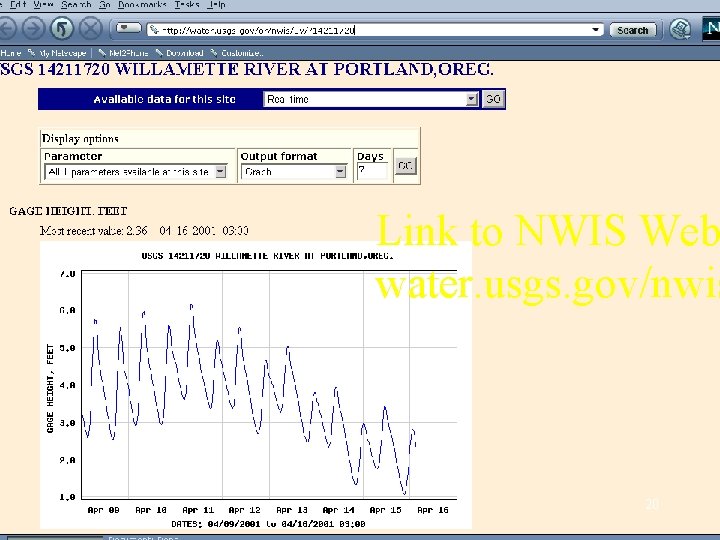
Task: Click the My Netscape toolbar link
Action: [x=57, y=53]
